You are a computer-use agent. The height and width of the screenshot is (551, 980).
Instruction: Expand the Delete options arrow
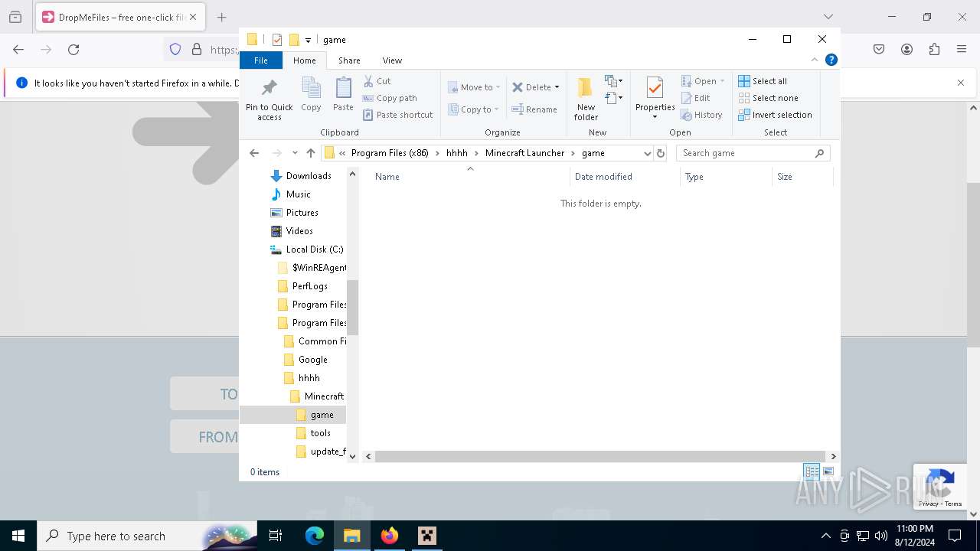pos(557,87)
